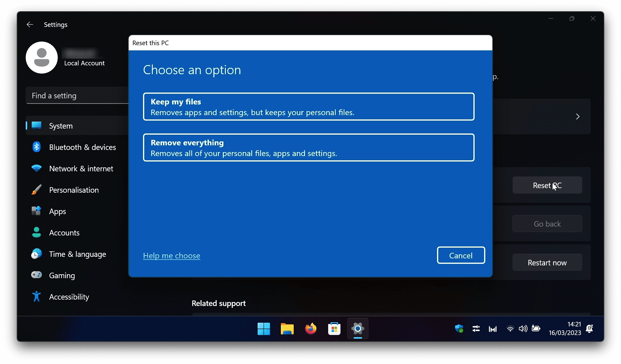Focus the Find a setting search box
Image resolution: width=621 pixels, height=364 pixels.
pos(77,96)
